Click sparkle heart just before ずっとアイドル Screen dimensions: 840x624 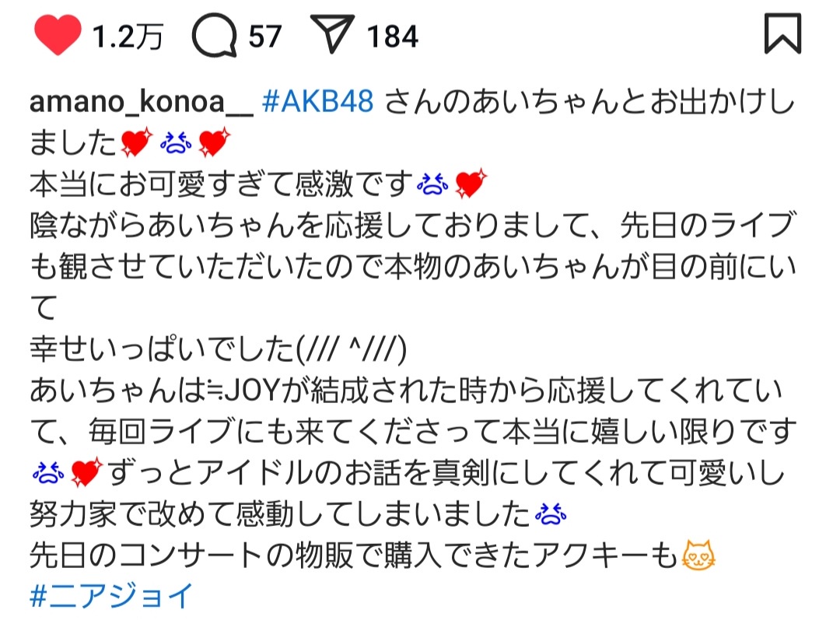point(86,472)
